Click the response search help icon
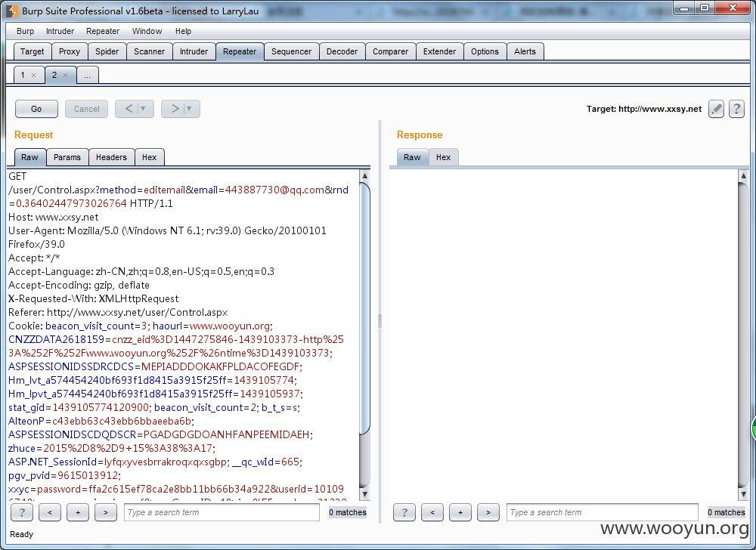756x550 pixels. click(404, 512)
